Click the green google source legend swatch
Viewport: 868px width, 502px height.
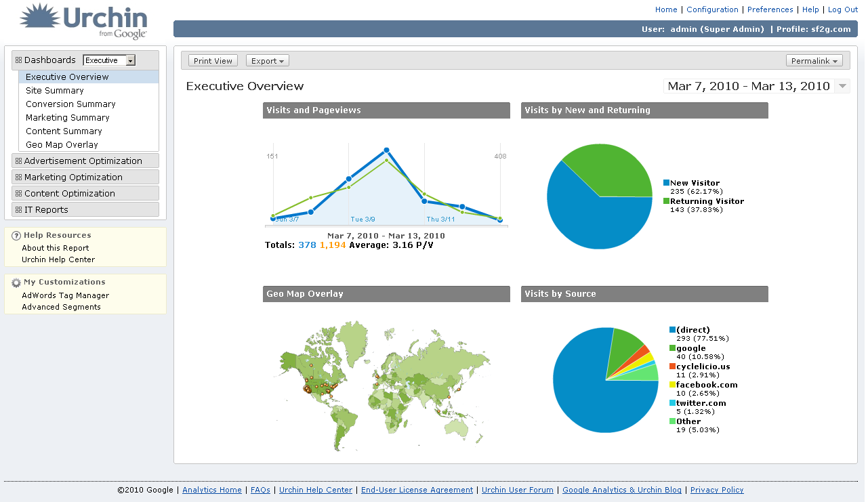[x=672, y=348]
